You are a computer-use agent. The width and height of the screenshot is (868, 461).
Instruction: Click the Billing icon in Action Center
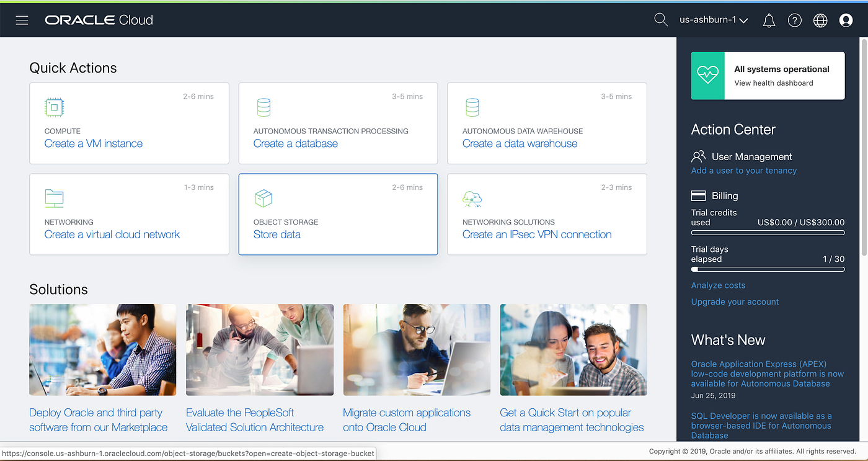[x=698, y=195]
